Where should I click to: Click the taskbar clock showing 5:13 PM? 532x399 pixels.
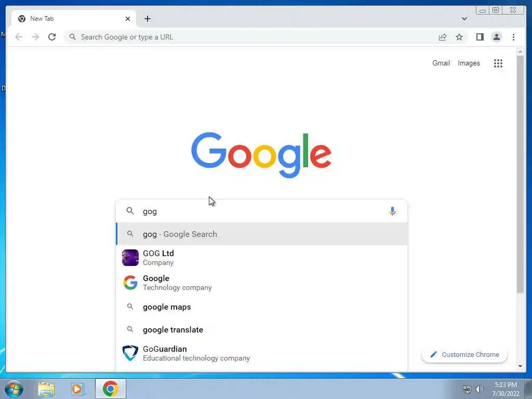point(506,389)
